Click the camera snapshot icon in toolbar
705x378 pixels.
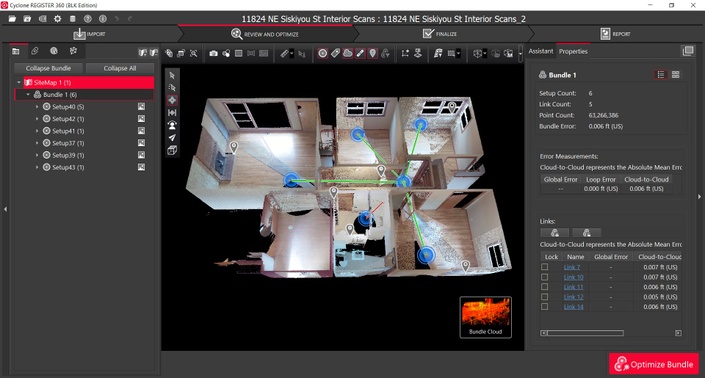coord(213,53)
